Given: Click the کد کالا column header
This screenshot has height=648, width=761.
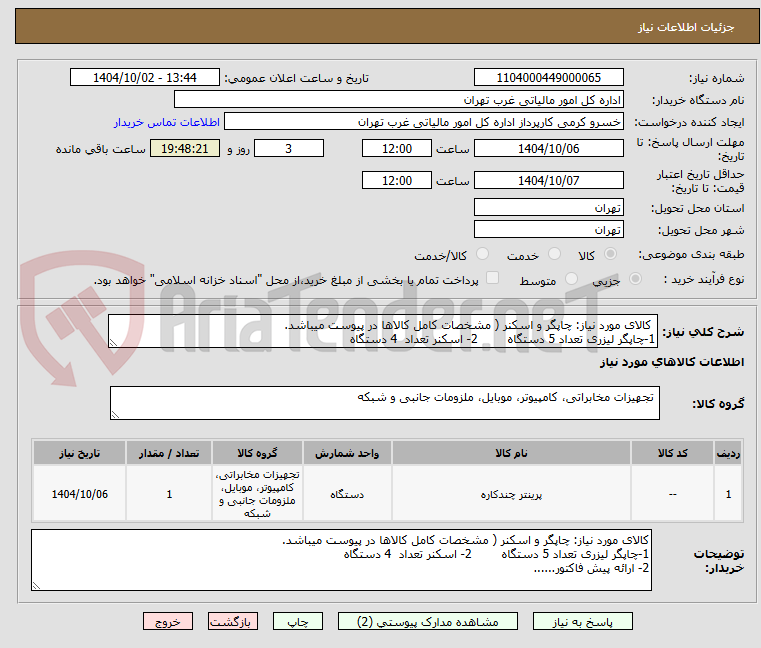Looking at the screenshot, I should tap(673, 453).
